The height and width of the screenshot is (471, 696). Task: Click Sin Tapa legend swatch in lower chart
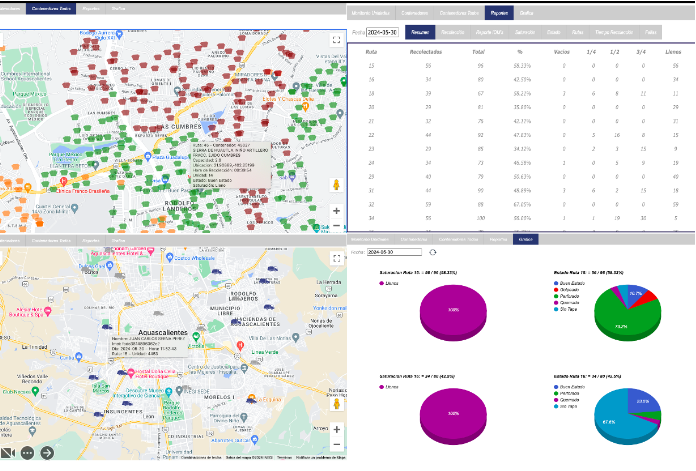(556, 406)
